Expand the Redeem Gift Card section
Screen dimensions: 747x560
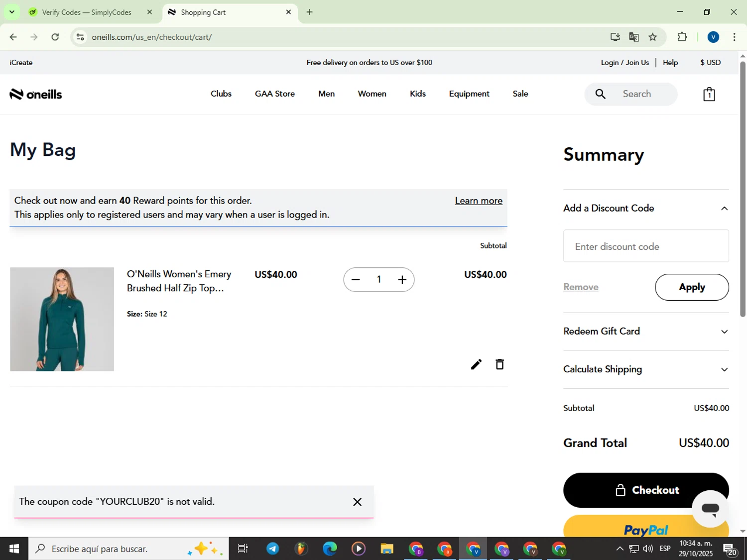coord(646,332)
